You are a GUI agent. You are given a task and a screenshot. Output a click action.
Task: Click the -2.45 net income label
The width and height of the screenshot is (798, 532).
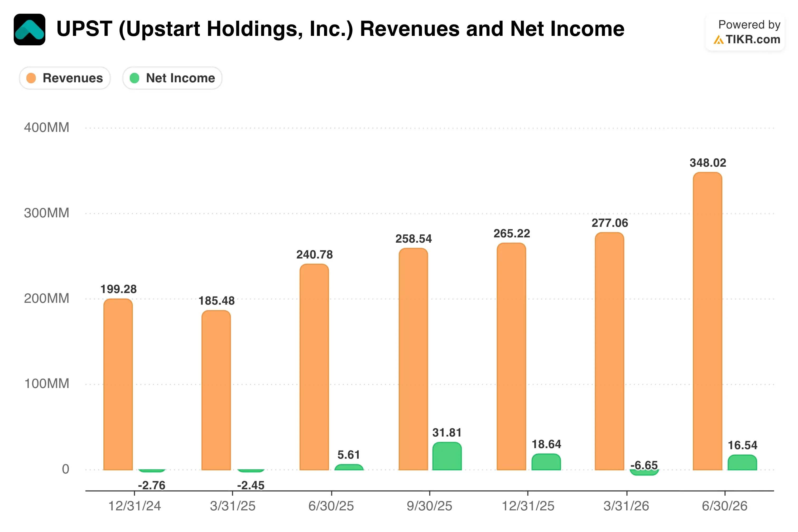click(251, 485)
